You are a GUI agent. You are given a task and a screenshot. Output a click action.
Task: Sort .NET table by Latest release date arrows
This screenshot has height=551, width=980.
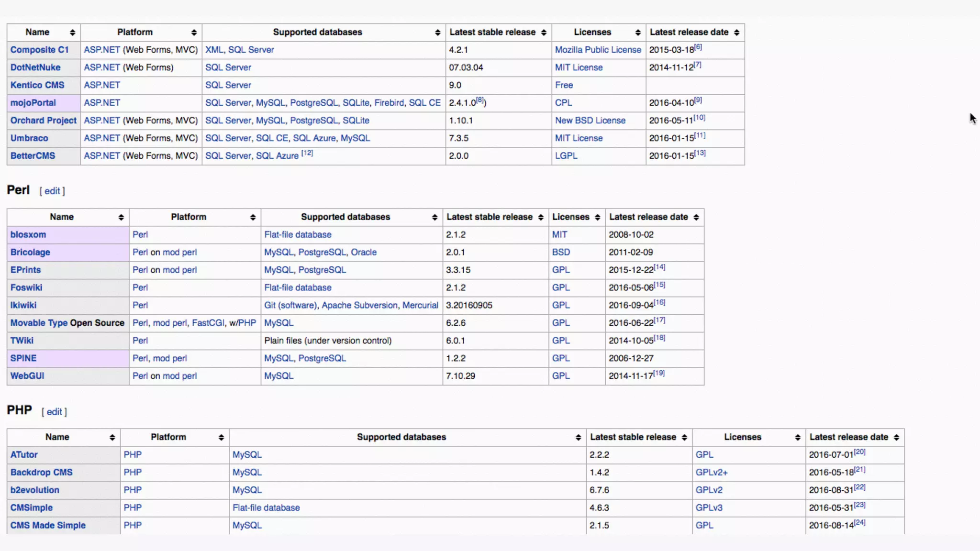[736, 33]
